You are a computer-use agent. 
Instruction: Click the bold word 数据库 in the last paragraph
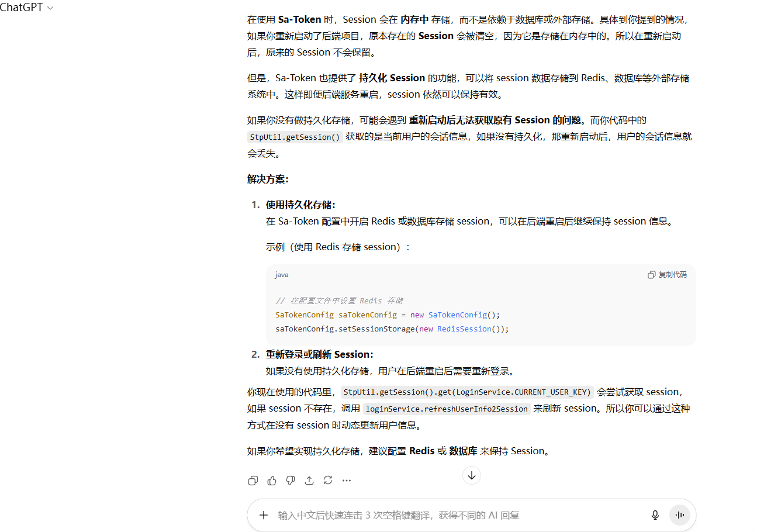point(463,451)
